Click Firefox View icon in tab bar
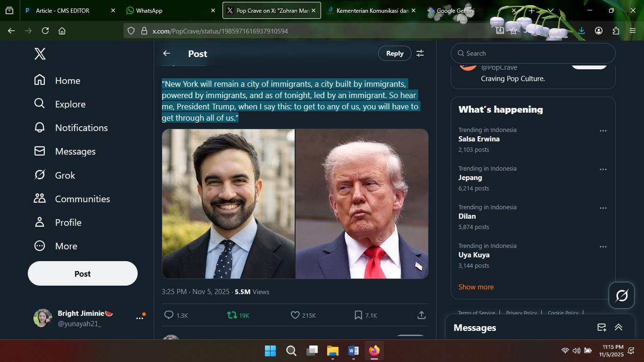The image size is (644, 362). click(9, 10)
